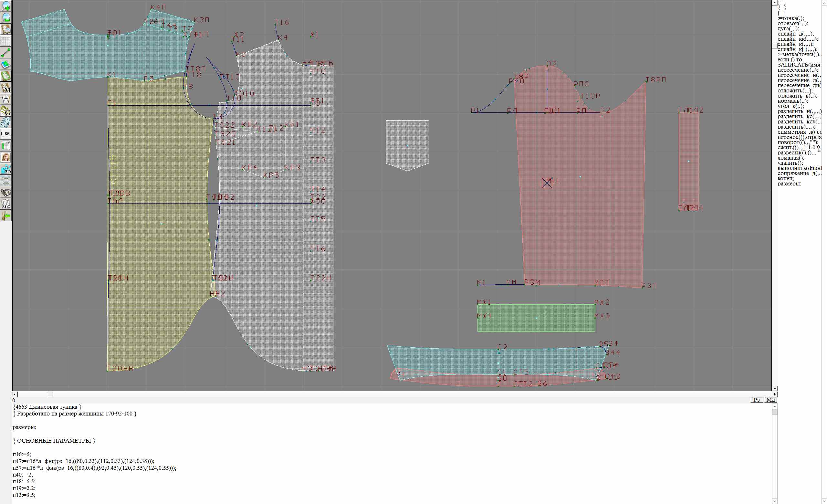Click the zoom in magnifier icon
The height and width of the screenshot is (504, 827).
tap(6, 6)
